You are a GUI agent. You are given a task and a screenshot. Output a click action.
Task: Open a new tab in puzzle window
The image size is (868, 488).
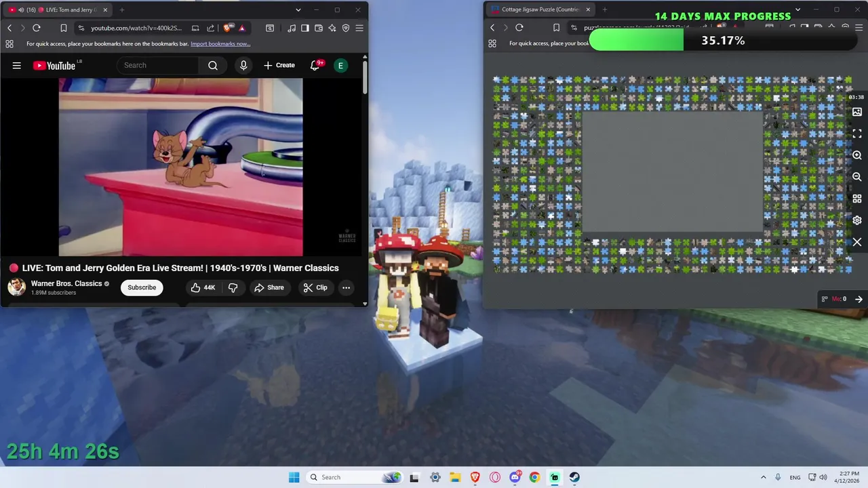pos(605,9)
